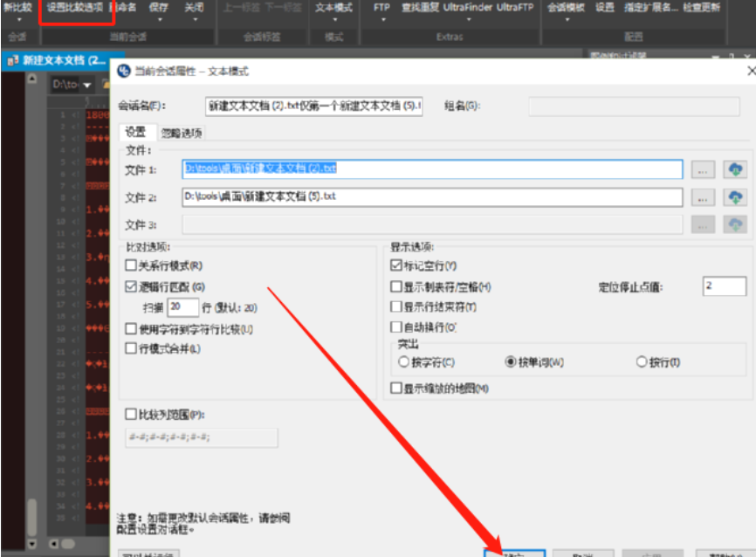This screenshot has width=756, height=557.
Task: Enable 自动换行(O) checkbox
Action: [x=395, y=327]
